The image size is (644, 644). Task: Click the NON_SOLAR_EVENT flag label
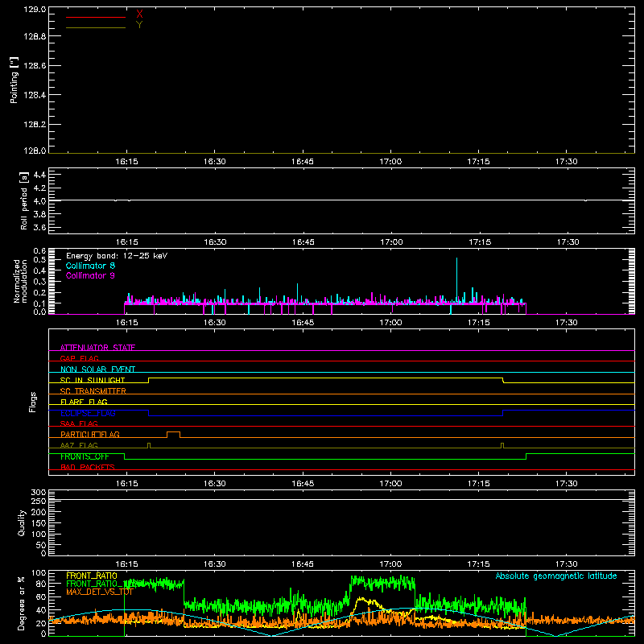97,369
